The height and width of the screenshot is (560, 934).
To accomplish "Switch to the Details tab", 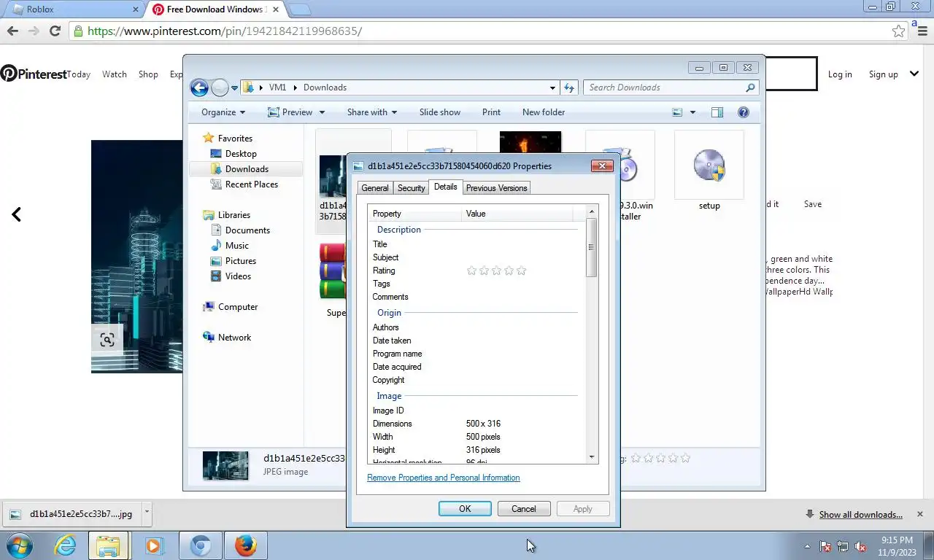I will 446,187.
